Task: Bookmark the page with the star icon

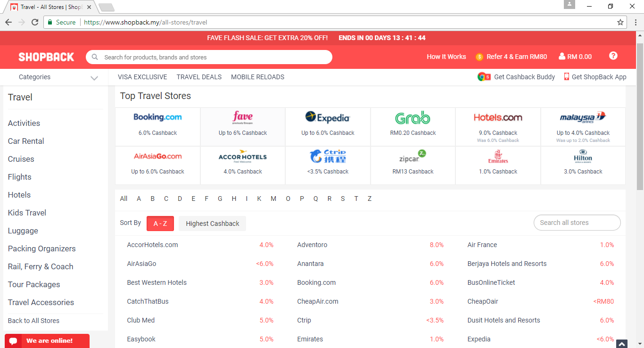Action: pos(620,22)
